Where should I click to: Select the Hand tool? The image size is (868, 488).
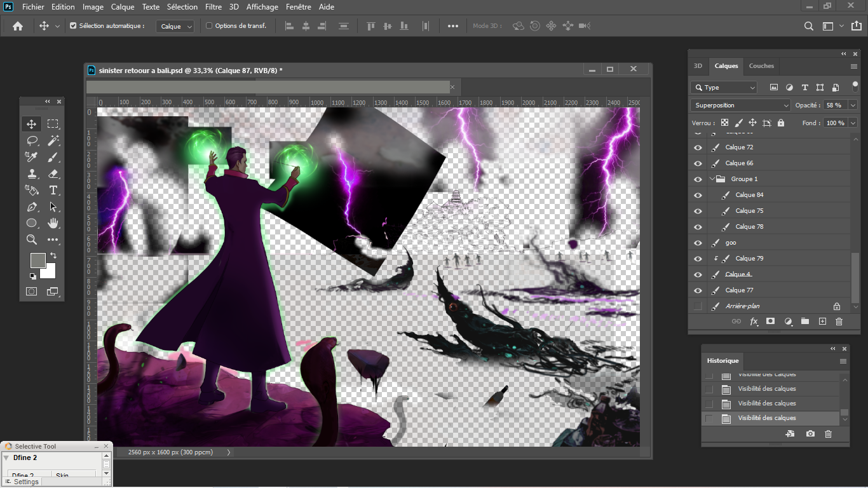click(x=53, y=223)
